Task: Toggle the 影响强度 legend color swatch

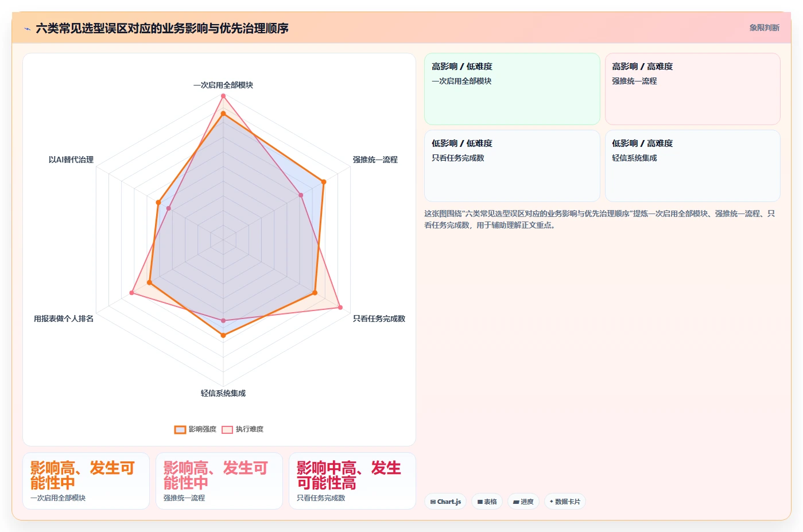Action: pyautogui.click(x=180, y=429)
